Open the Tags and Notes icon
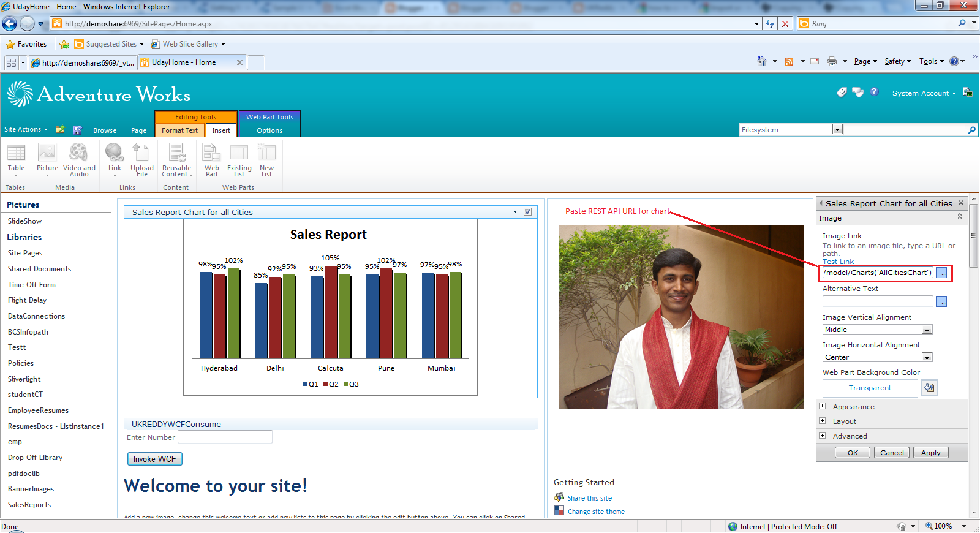 [x=858, y=92]
